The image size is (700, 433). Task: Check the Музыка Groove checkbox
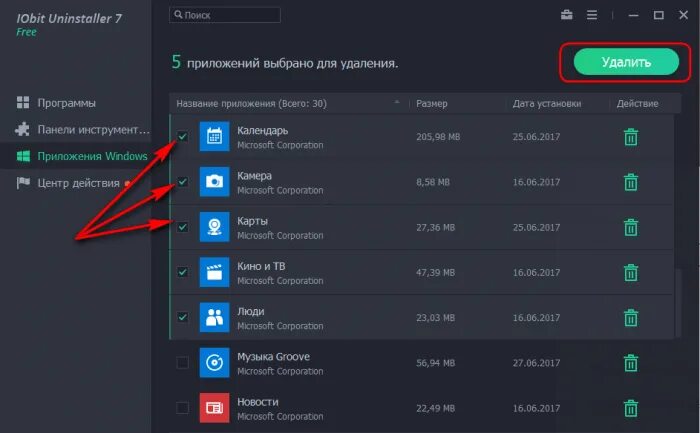click(x=182, y=362)
